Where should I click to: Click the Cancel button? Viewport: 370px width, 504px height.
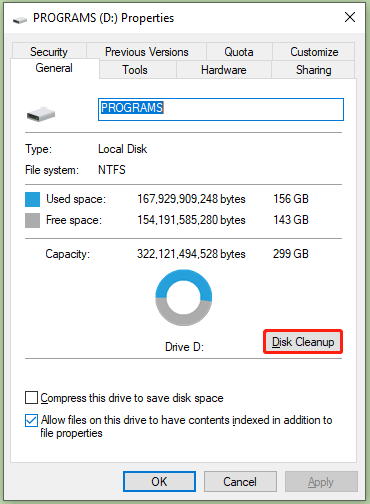[240, 481]
